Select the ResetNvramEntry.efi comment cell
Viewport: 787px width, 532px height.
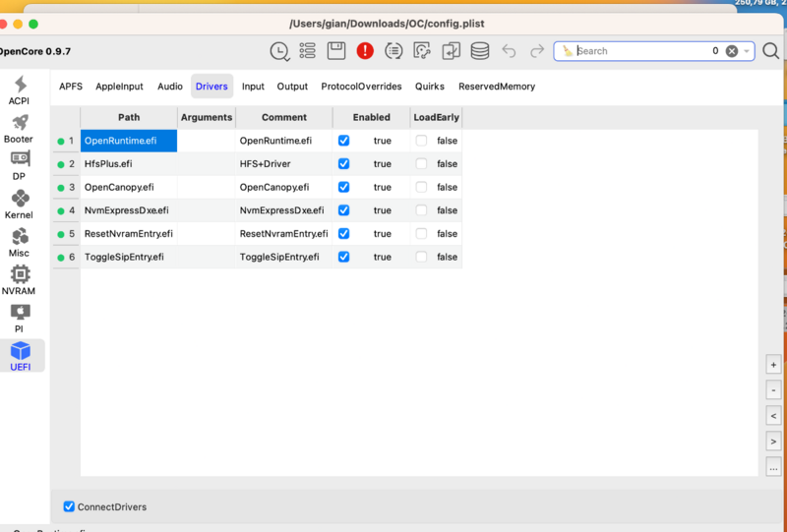coord(284,233)
